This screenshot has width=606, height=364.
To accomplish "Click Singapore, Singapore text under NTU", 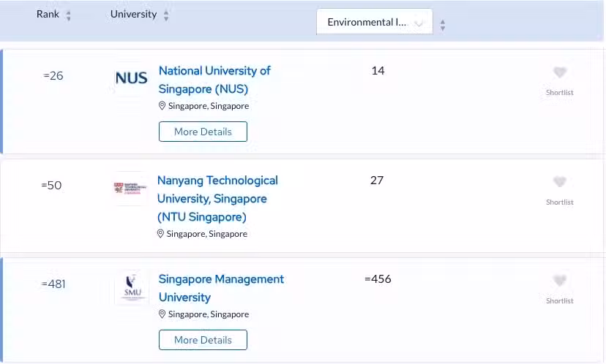I will pos(207,234).
